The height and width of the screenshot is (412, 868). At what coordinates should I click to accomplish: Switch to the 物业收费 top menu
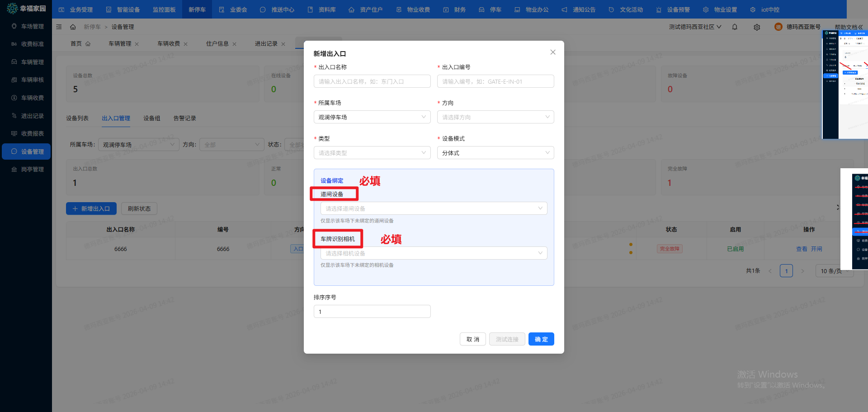pos(413,9)
